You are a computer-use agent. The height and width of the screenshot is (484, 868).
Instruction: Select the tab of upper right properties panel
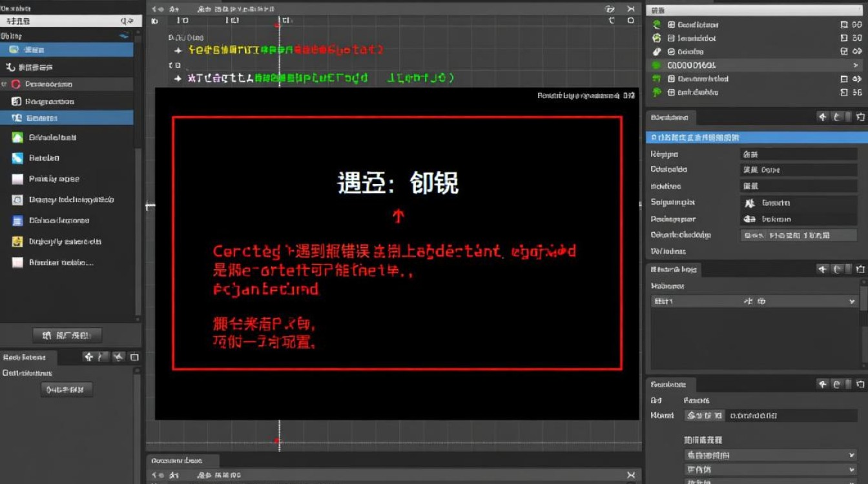671,117
